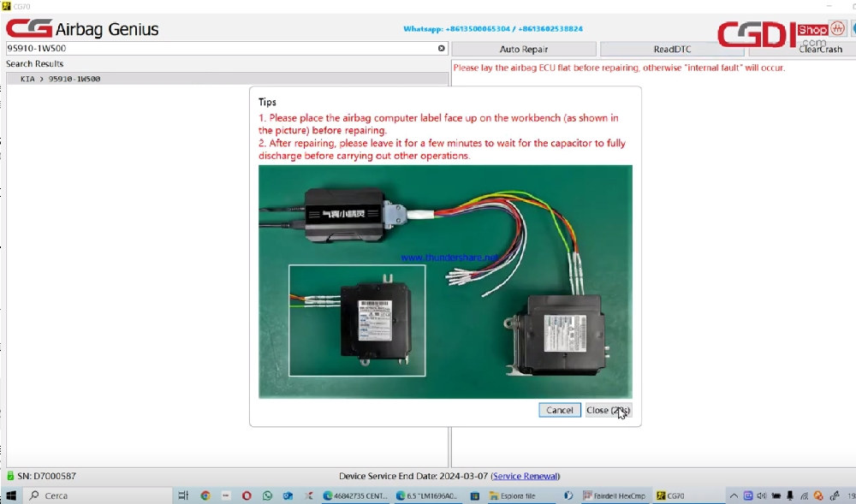856x504 pixels.
Task: Open network settings from the tray
Action: pos(804,495)
